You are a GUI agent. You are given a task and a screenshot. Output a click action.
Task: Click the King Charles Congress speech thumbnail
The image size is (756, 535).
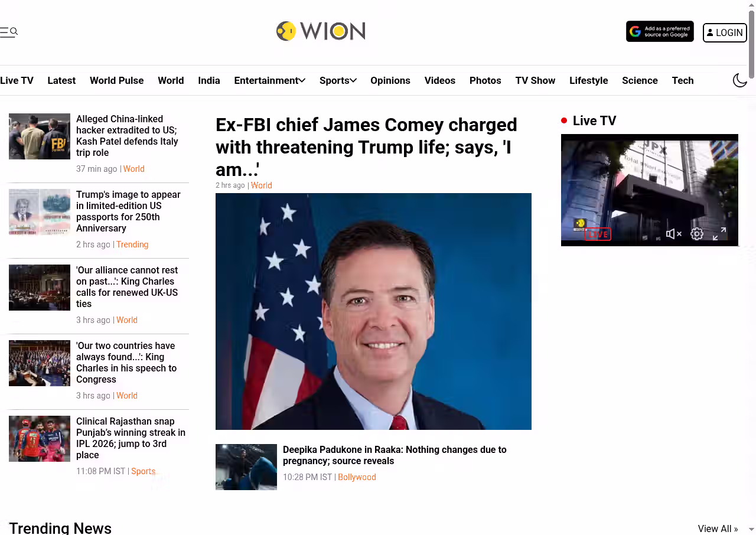[40, 363]
